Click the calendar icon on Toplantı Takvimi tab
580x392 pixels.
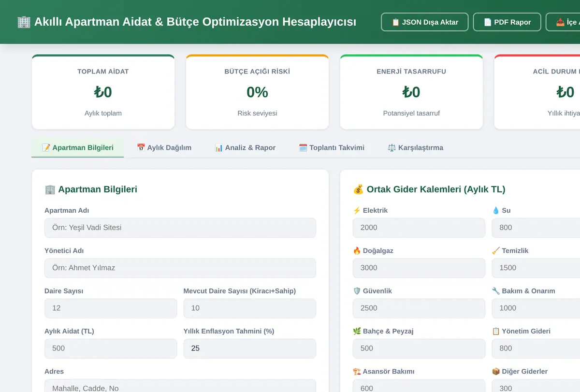tap(303, 147)
